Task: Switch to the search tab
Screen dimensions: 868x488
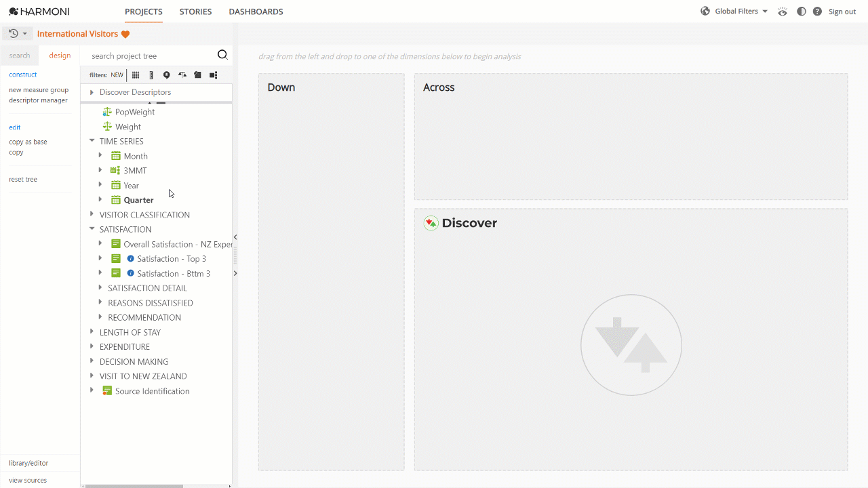Action: click(20, 56)
